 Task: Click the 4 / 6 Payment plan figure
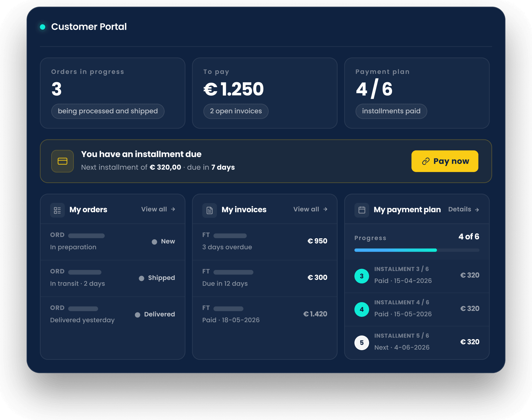[374, 89]
